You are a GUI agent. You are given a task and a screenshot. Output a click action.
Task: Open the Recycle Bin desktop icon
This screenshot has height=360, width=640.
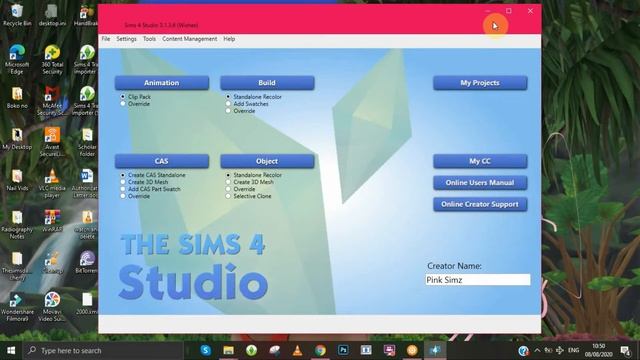(17, 15)
